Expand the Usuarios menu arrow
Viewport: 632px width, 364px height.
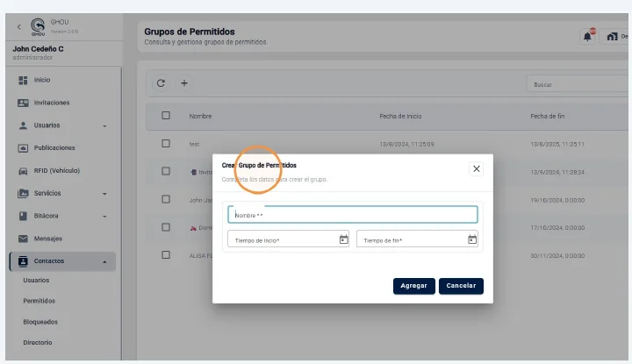click(104, 126)
